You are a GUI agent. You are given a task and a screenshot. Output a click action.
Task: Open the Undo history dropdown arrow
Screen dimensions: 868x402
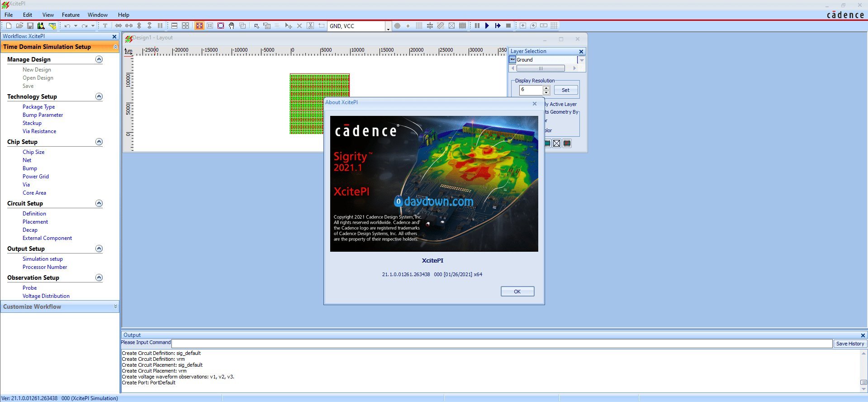pos(76,26)
